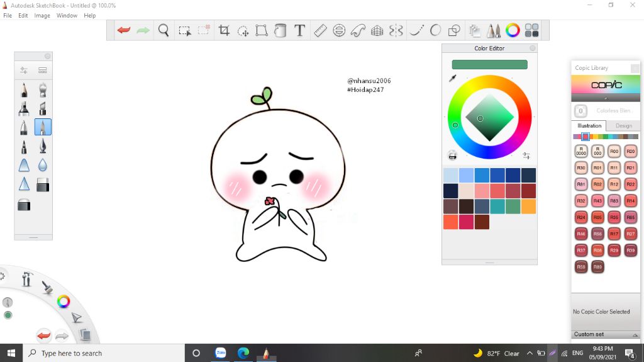Enable the Predictive Stroke tool
Screen dimensions: 644x362
(435, 30)
